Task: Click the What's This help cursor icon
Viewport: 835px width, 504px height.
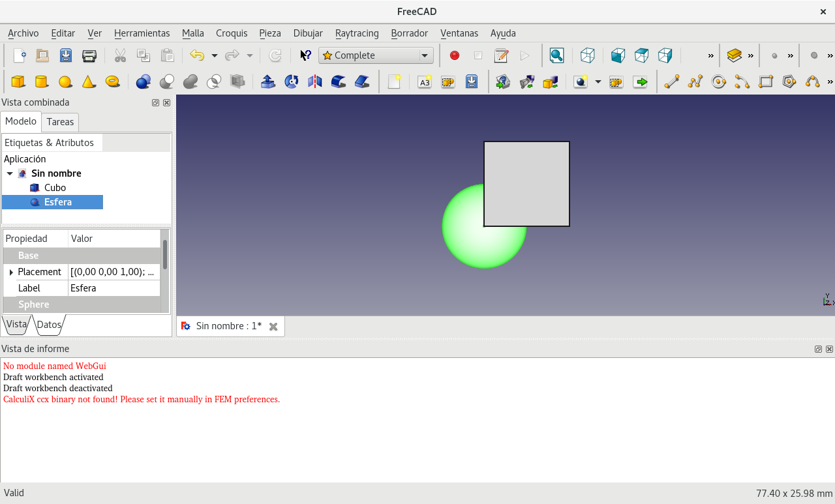Action: [305, 55]
